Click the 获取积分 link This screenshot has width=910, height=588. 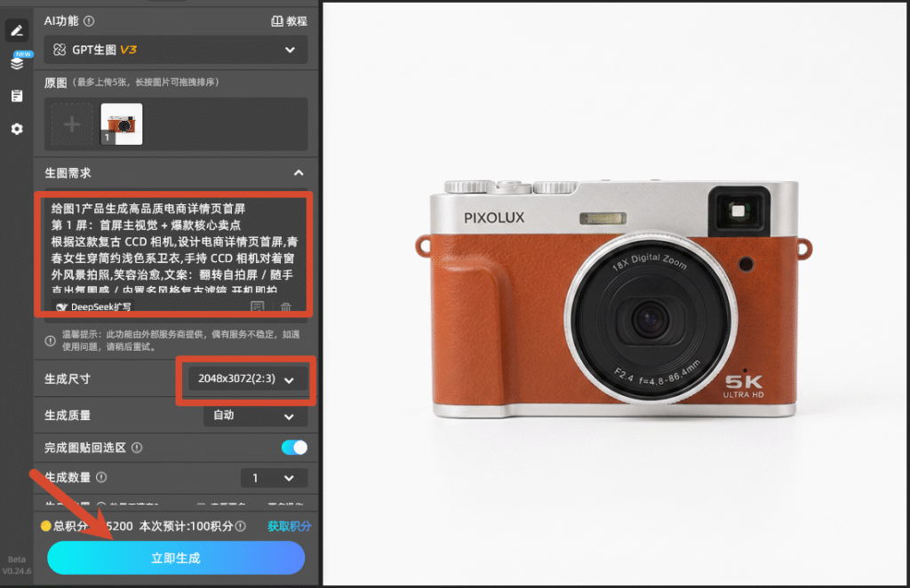coord(289,526)
